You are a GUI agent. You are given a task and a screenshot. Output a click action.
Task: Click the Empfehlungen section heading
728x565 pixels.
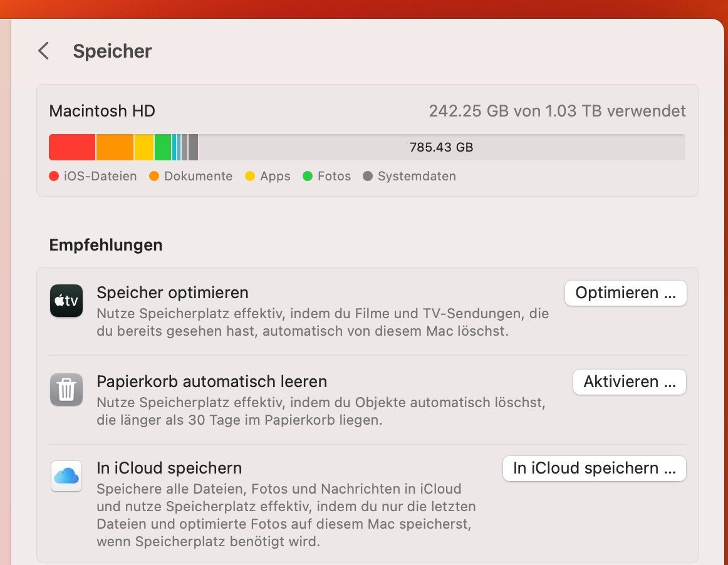105,245
